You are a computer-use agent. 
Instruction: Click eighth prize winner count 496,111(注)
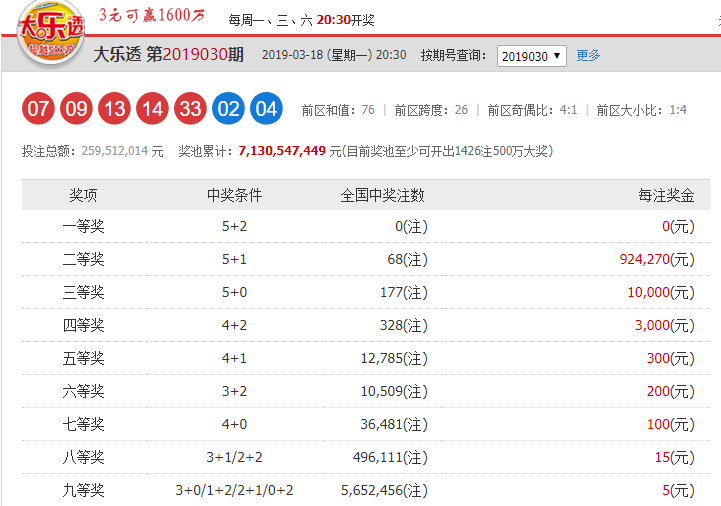[x=390, y=457]
